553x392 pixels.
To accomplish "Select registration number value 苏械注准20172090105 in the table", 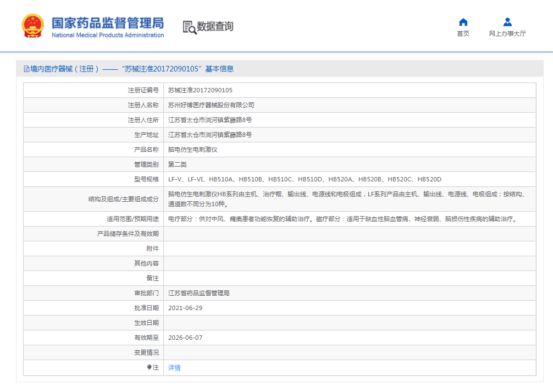I will tap(200, 90).
